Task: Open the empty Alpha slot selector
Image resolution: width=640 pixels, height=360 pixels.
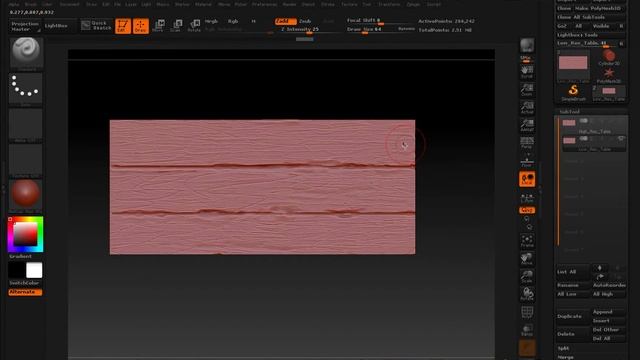Action: coord(25,125)
